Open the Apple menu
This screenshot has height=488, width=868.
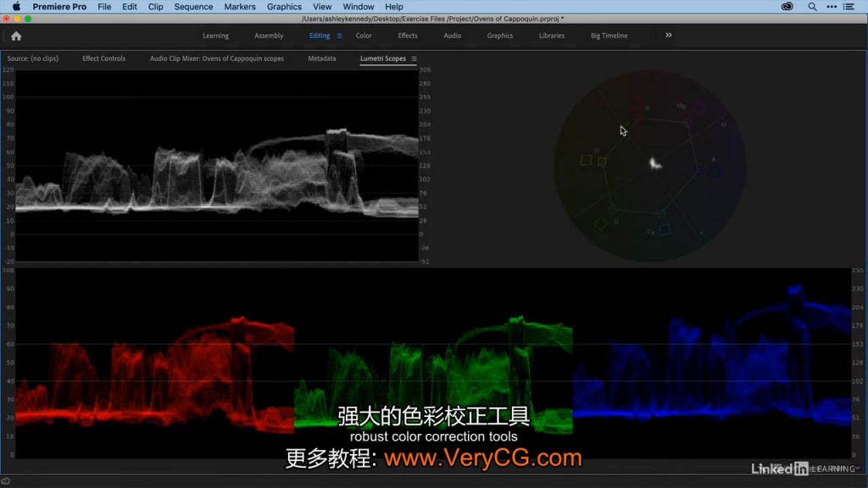[x=17, y=7]
